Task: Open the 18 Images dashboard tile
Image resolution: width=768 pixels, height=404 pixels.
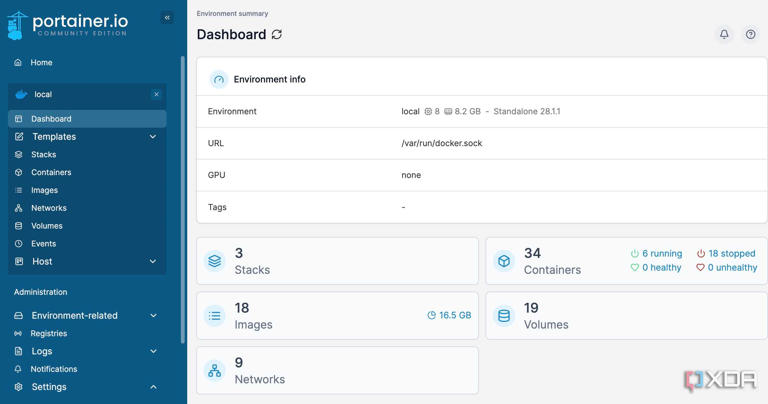Action: 337,316
